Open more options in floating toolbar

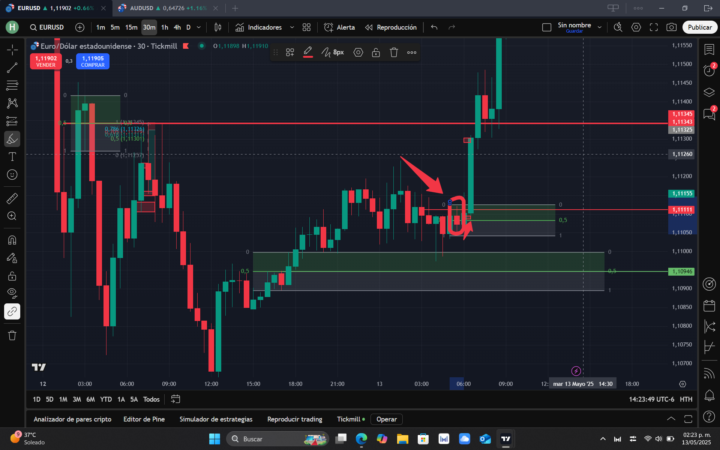tap(411, 52)
